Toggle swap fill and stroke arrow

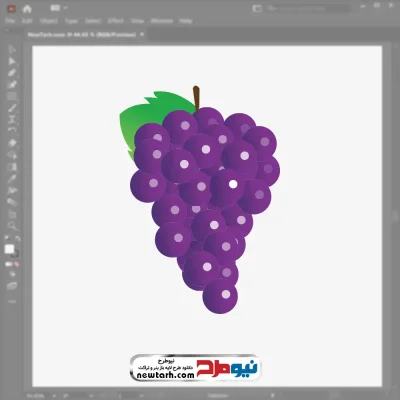pyautogui.click(x=18, y=239)
